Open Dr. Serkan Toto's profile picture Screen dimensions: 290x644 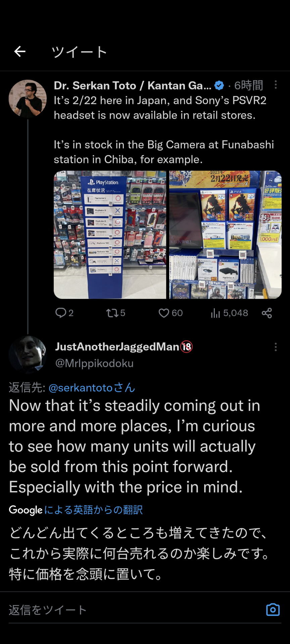(28, 99)
